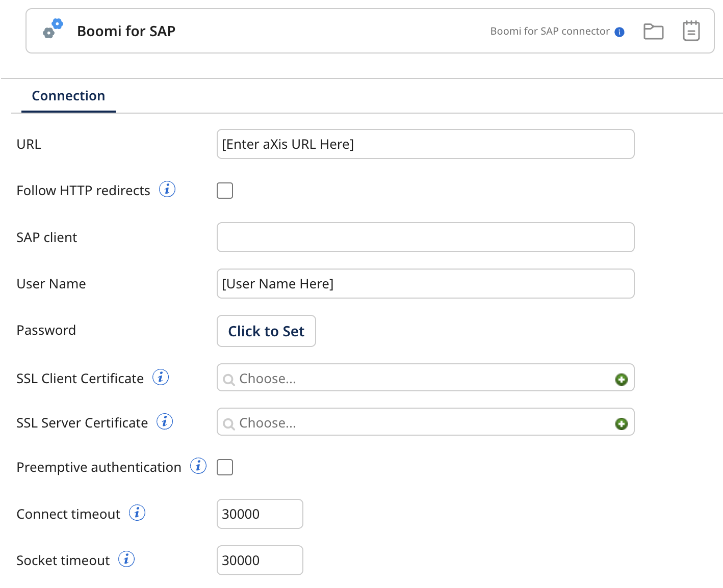Click the SSL Server Certificate info icon
The image size is (723, 588).
pyautogui.click(x=165, y=421)
